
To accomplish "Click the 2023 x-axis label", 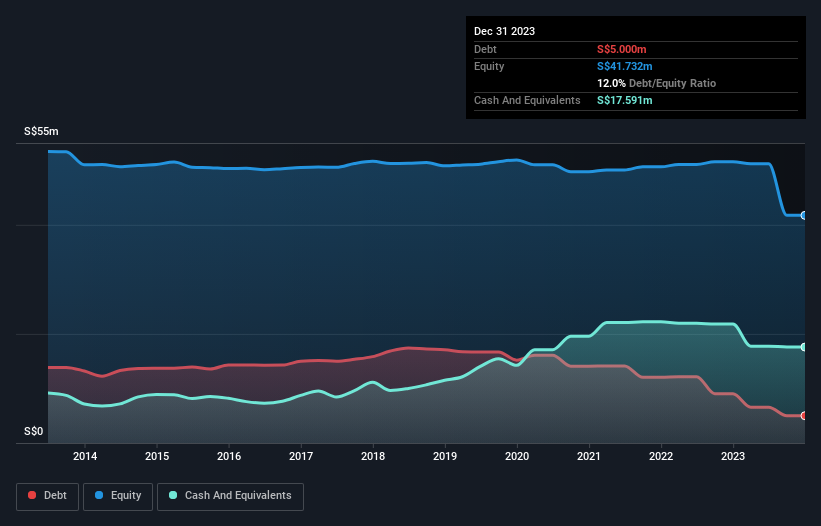I will [733, 456].
